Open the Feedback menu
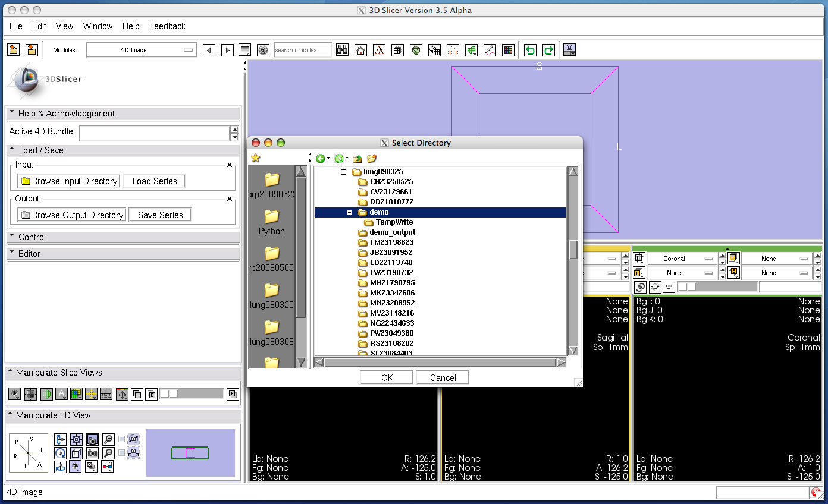Image resolution: width=828 pixels, height=504 pixels. pos(167,26)
